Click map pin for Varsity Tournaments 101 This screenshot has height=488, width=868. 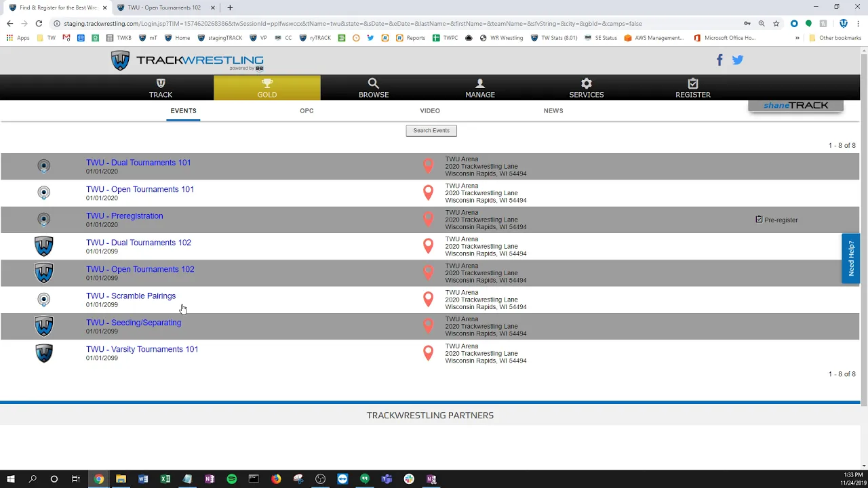[428, 353]
